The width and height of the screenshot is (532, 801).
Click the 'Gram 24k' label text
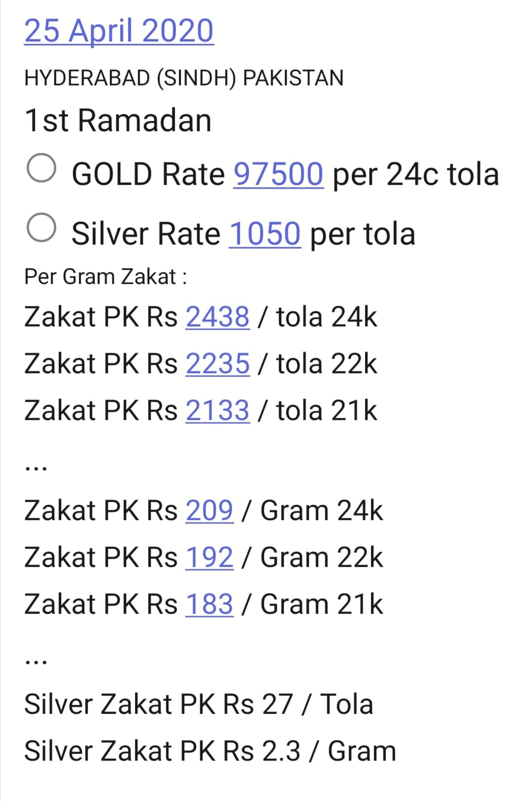coord(322,510)
